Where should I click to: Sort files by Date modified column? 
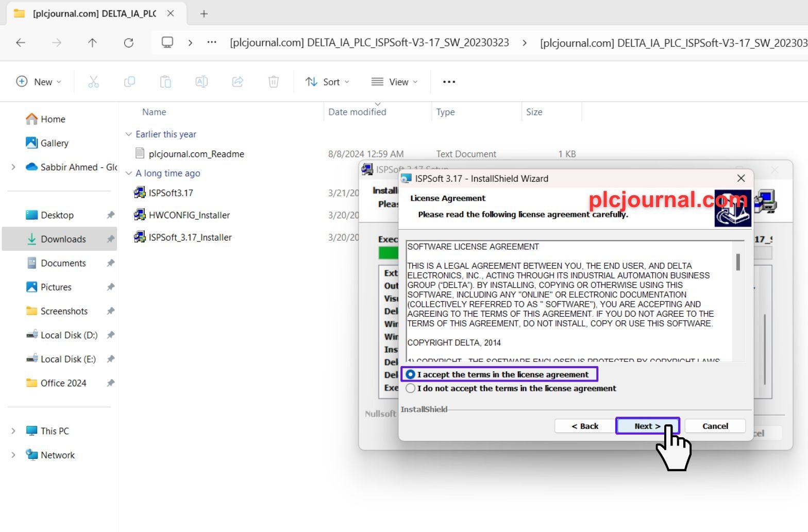coord(357,112)
